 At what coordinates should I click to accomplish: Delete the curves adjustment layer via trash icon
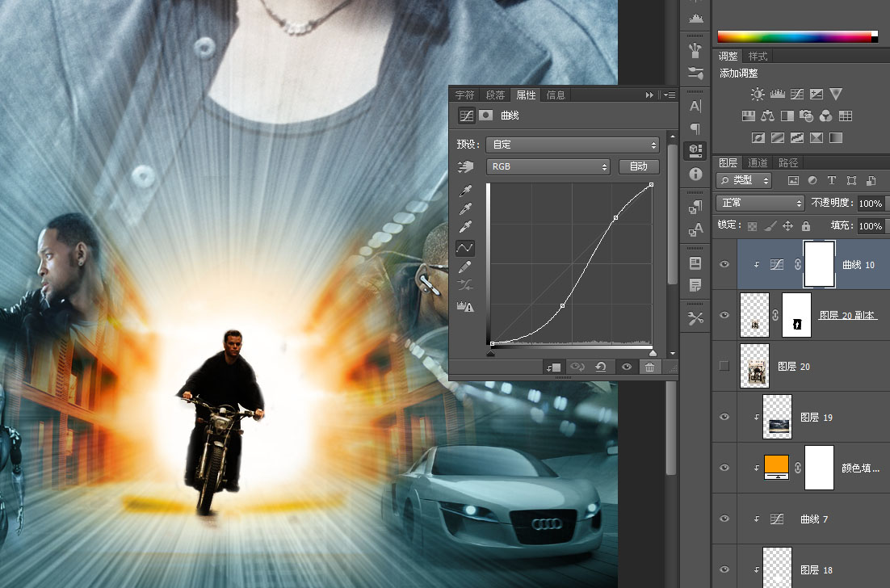pyautogui.click(x=649, y=367)
